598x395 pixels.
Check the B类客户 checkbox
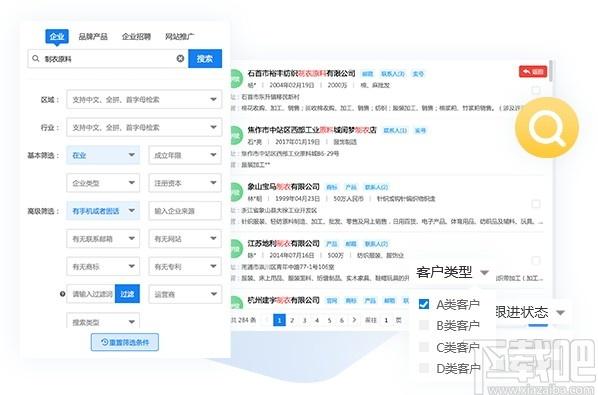coord(424,325)
